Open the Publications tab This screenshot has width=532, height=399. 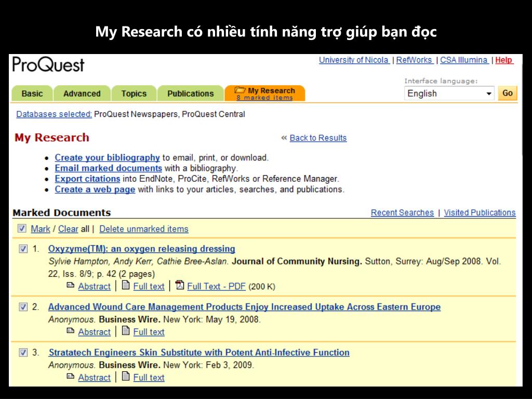(x=190, y=94)
